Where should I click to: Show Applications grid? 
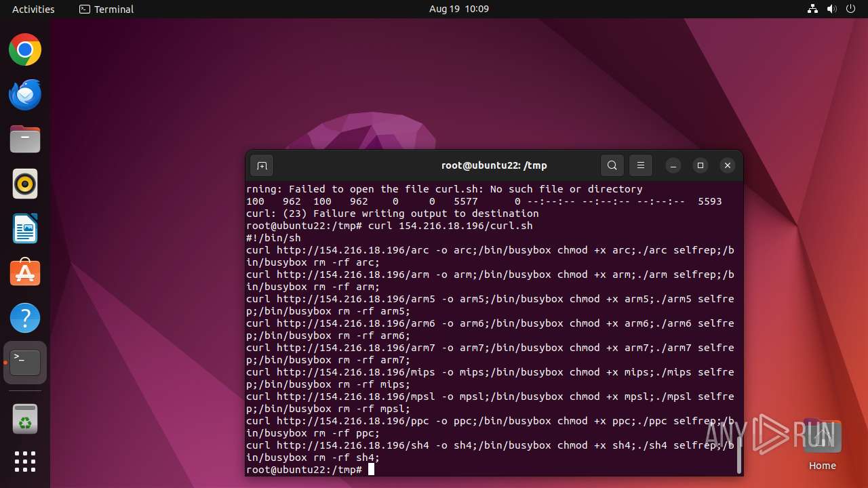tap(25, 462)
